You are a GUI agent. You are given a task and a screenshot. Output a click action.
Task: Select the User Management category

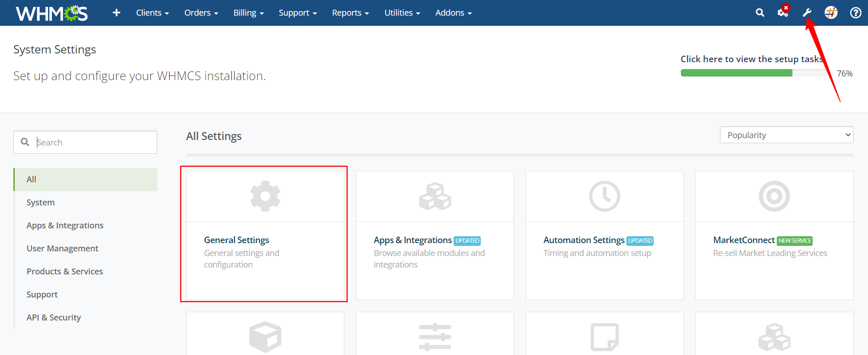pyautogui.click(x=62, y=249)
